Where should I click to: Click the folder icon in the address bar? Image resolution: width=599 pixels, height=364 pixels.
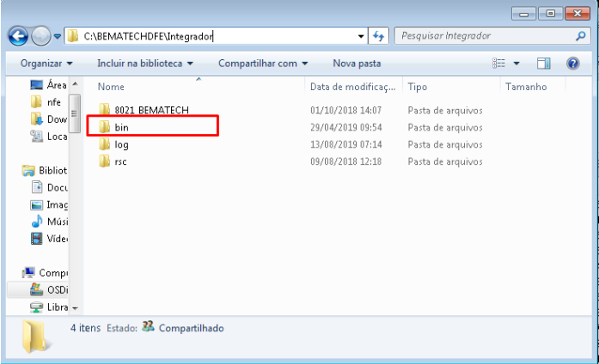(72, 36)
